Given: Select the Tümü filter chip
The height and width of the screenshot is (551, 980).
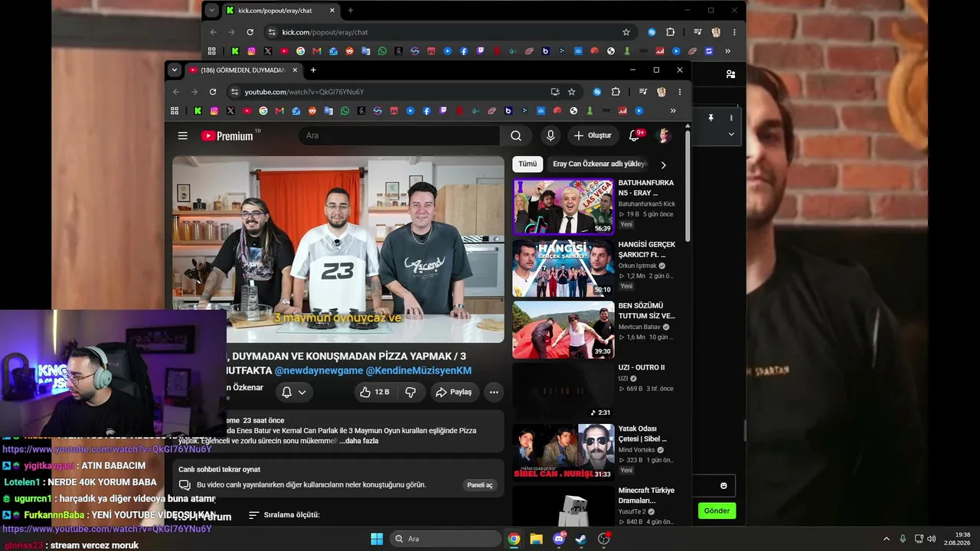Looking at the screenshot, I should click(528, 164).
